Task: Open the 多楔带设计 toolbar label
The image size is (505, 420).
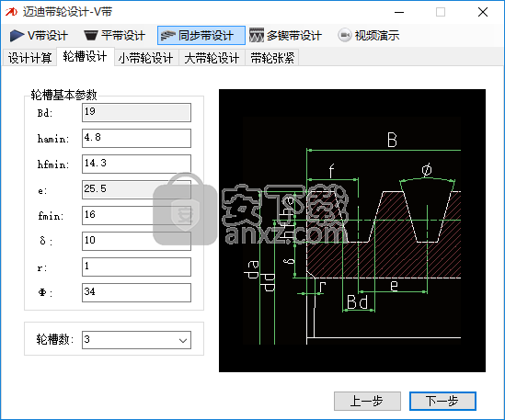Action: point(294,36)
